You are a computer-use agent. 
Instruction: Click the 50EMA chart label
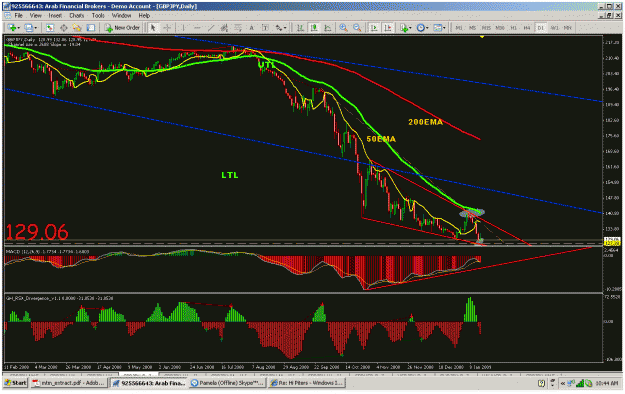[381, 139]
